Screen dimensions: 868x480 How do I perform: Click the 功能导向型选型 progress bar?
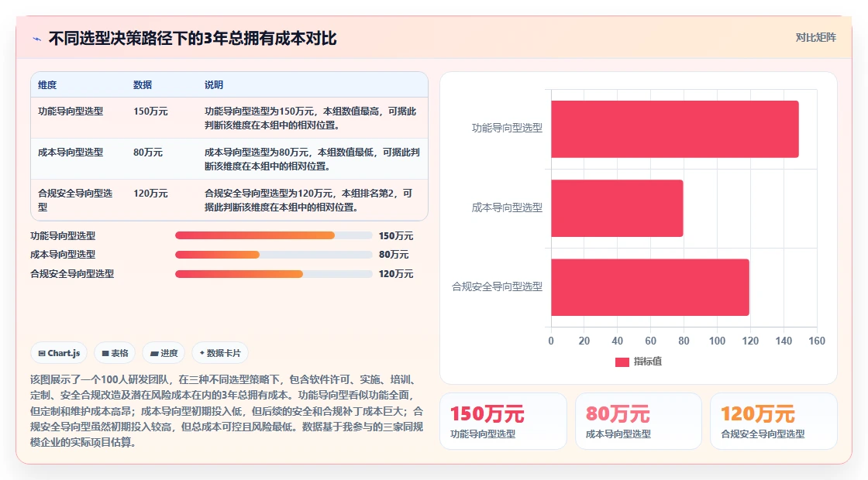pos(274,235)
